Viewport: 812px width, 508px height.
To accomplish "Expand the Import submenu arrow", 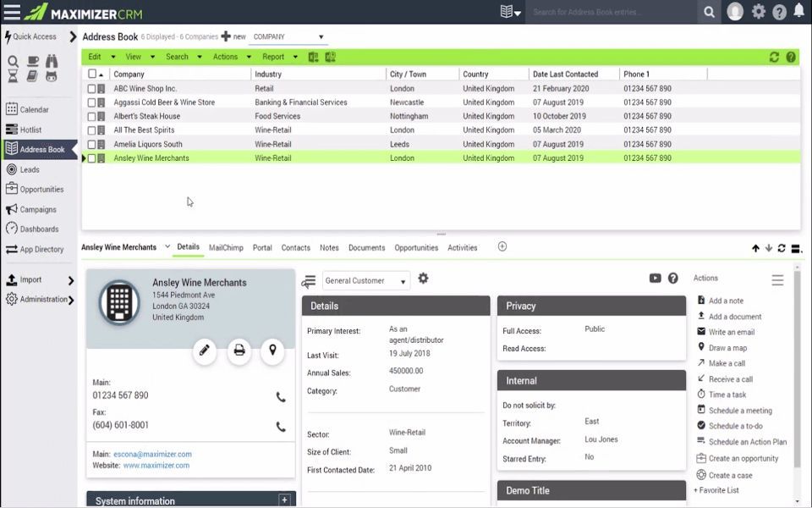I will click(x=71, y=280).
